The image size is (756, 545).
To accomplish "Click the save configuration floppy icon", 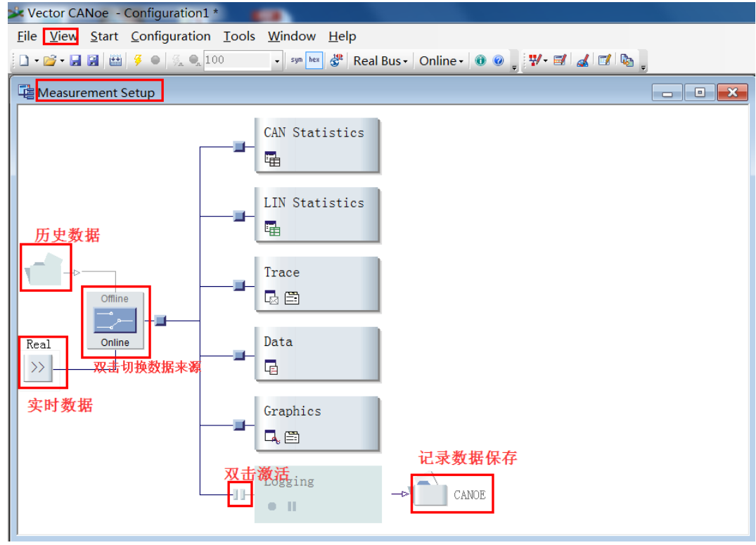I will tap(76, 60).
